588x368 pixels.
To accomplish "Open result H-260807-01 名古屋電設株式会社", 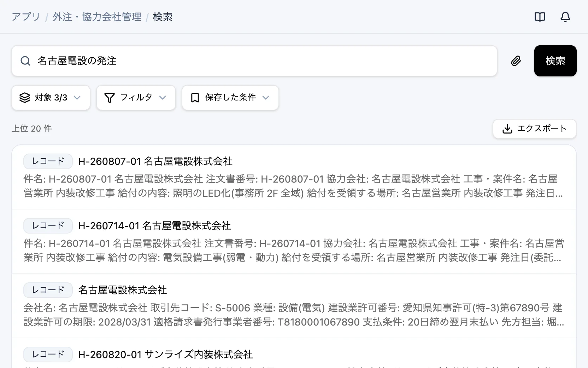I will (155, 161).
